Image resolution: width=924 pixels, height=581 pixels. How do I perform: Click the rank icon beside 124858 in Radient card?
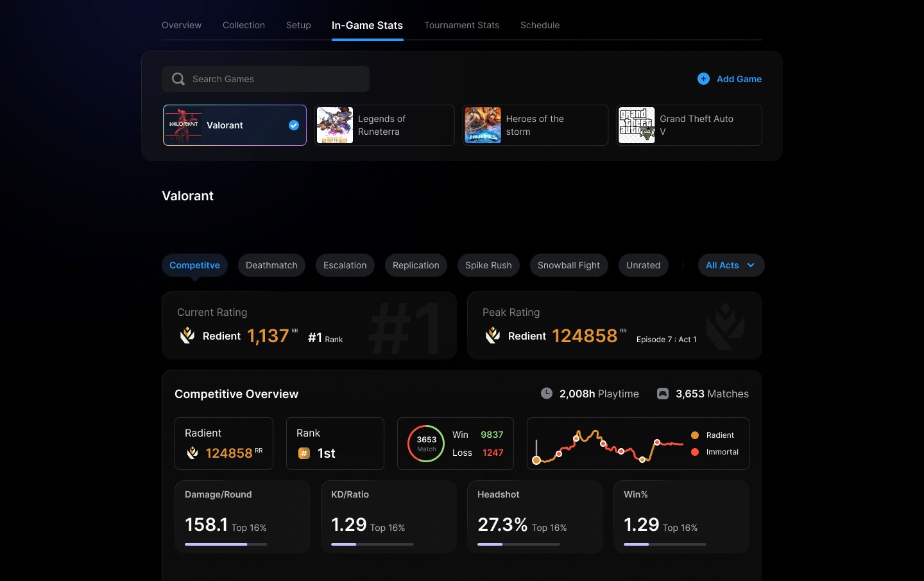[193, 453]
